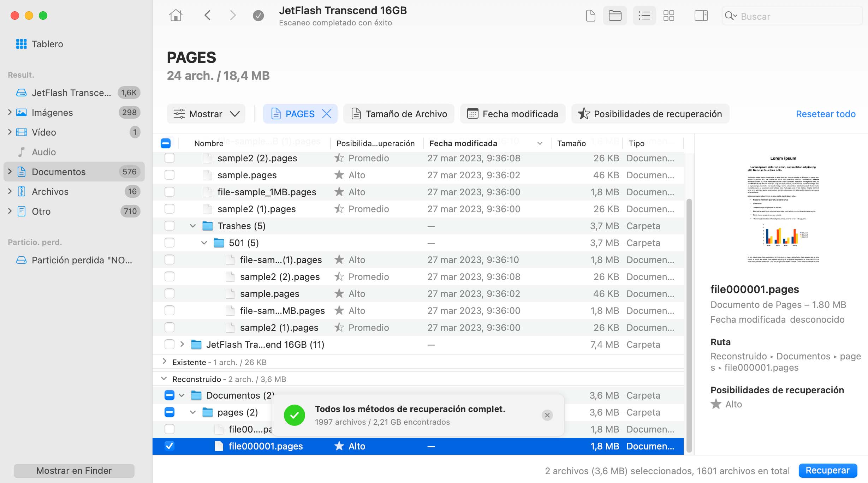The height and width of the screenshot is (483, 868).
Task: Expand Documentos sidebar chevron
Action: 10,172
